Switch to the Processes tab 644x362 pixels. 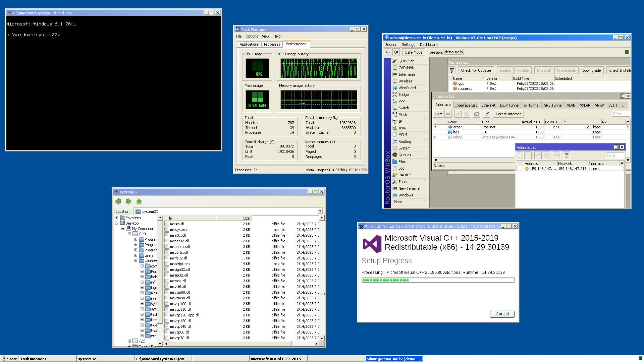pyautogui.click(x=272, y=44)
